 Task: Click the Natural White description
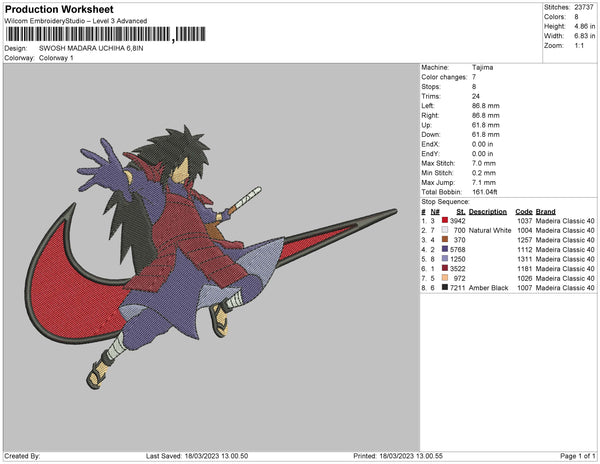(x=490, y=230)
